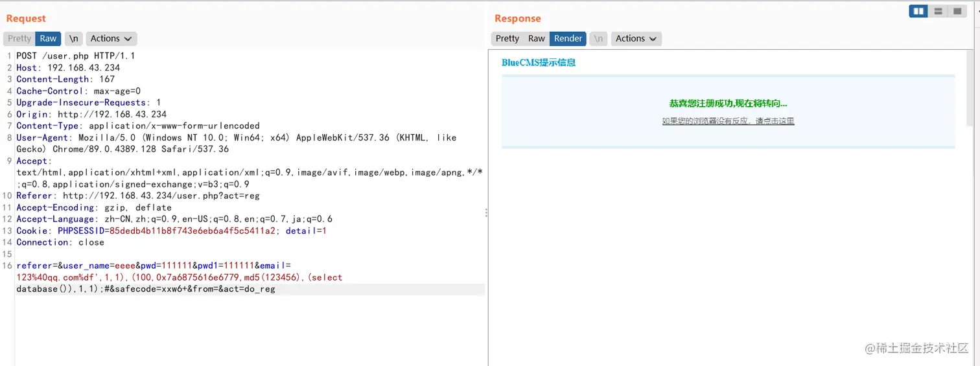This screenshot has width=980, height=366.
Task: Open Response Actions dropdown
Action: click(x=636, y=39)
